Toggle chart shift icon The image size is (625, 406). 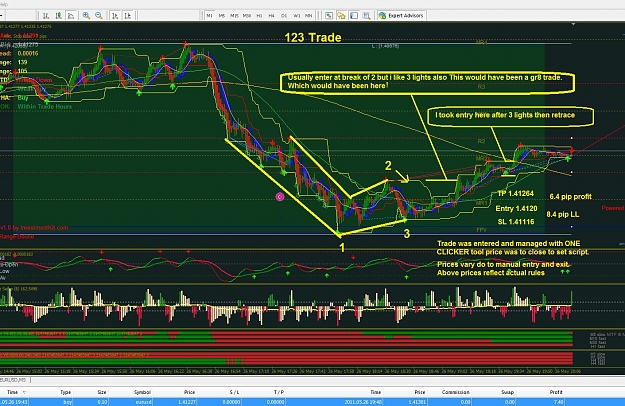[128, 16]
